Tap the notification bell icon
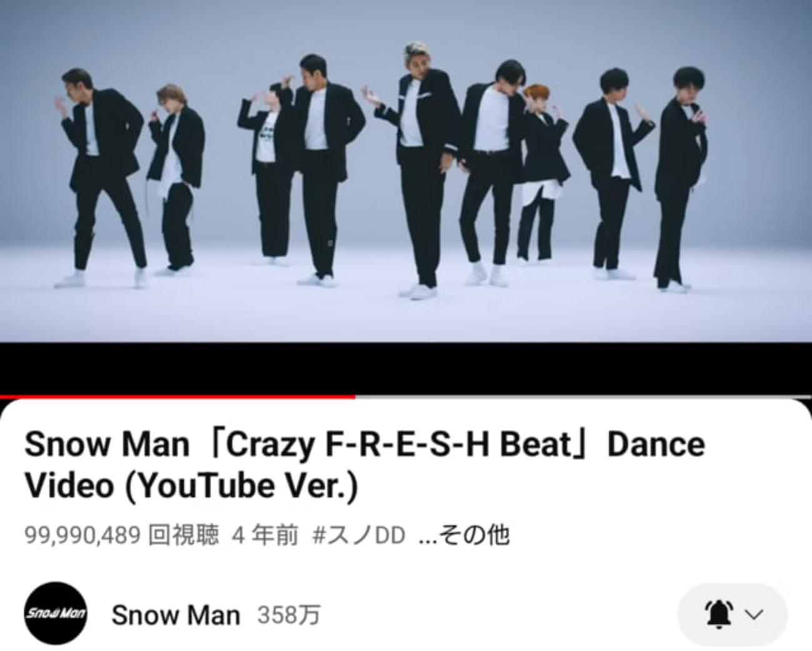Screen dimensions: 812x651 coord(718,614)
